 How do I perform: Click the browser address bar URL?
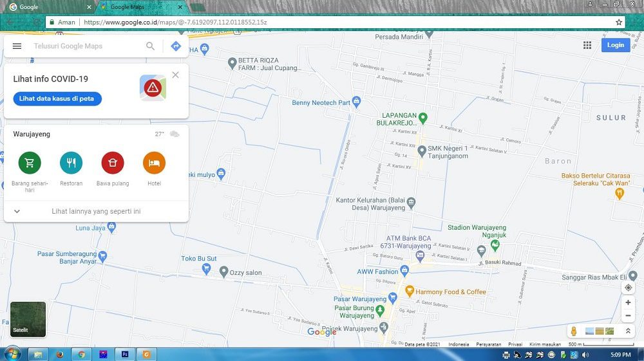click(x=175, y=22)
